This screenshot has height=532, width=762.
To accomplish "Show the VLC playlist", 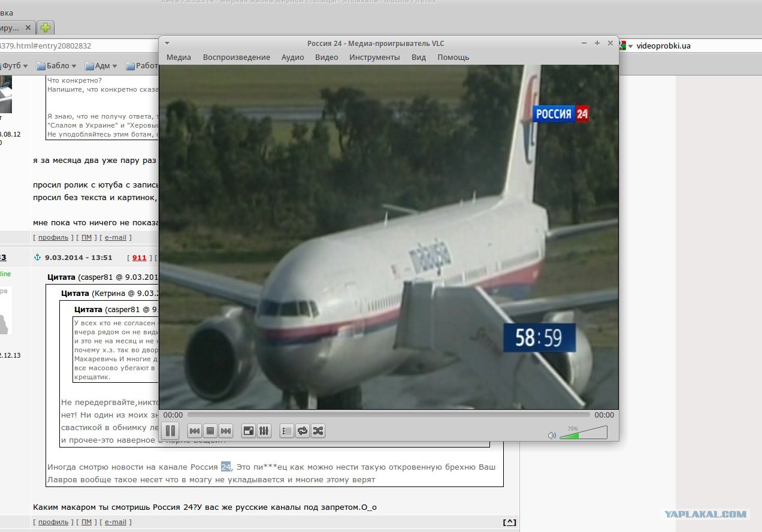I will (286, 431).
